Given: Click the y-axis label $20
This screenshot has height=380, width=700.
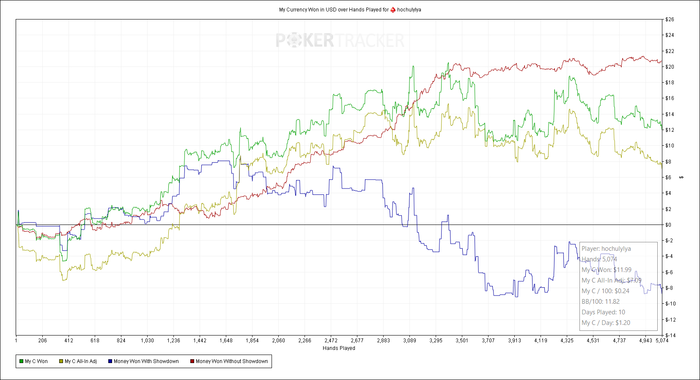Looking at the screenshot, I should 670,67.
